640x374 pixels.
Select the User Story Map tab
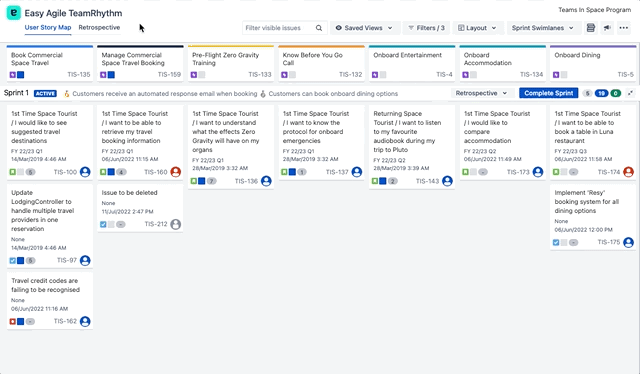tap(48, 27)
